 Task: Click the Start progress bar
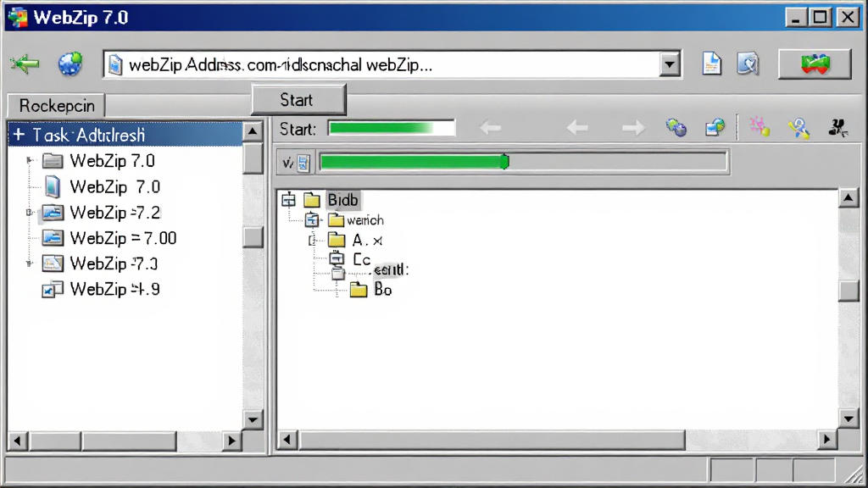click(392, 129)
